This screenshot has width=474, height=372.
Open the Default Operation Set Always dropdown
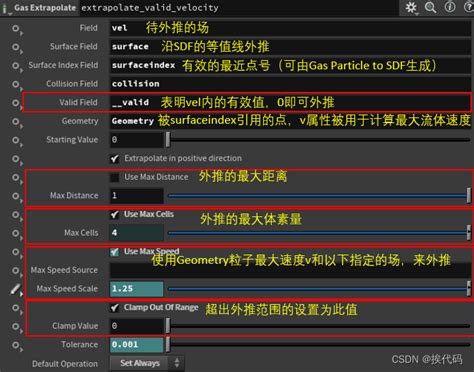tap(147, 363)
